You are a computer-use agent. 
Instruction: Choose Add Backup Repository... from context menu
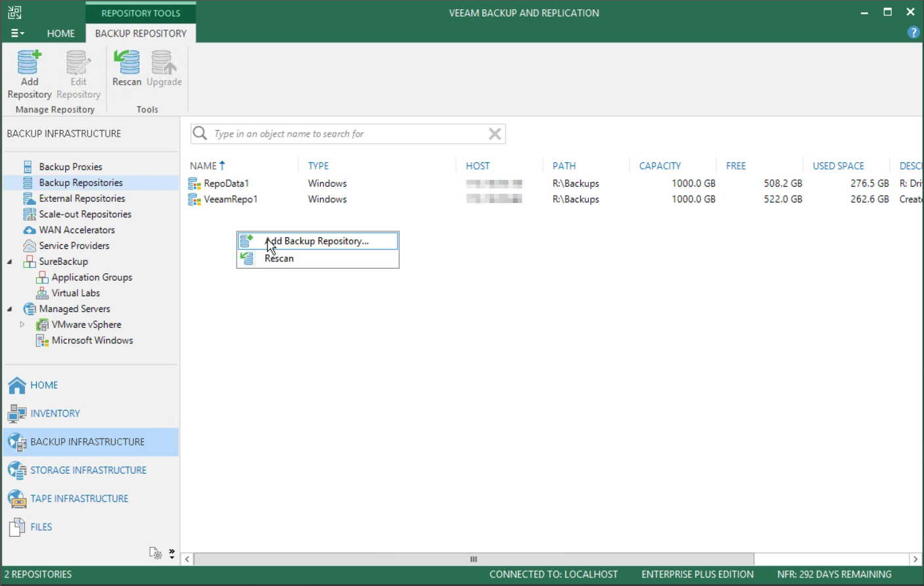(318, 241)
